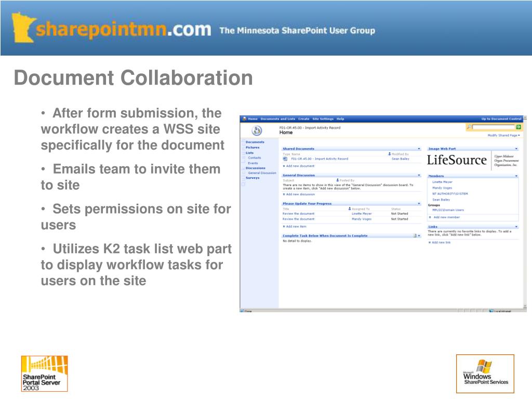Open the Members web part menu arrow
This screenshot has width=532, height=399.
coord(516,176)
